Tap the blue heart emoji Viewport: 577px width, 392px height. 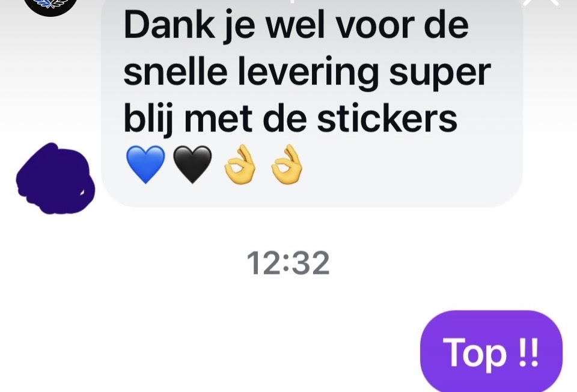tap(145, 164)
